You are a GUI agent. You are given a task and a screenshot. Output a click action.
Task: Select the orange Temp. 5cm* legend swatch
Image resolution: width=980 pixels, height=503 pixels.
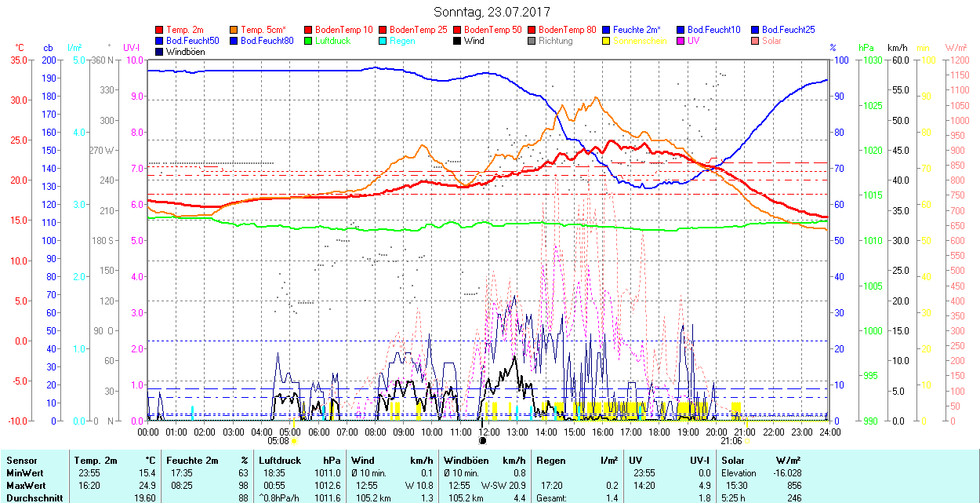pyautogui.click(x=234, y=30)
